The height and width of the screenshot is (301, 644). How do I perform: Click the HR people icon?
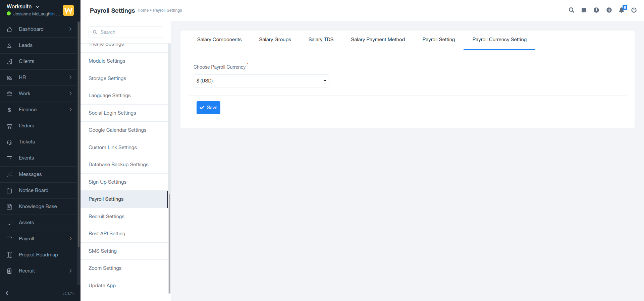coord(9,77)
